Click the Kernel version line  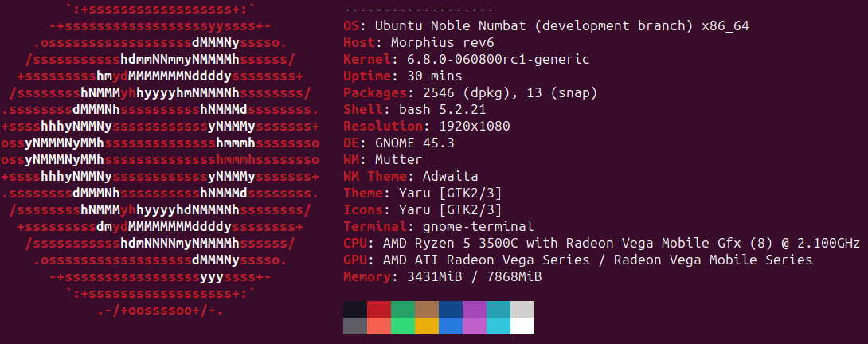click(x=466, y=59)
